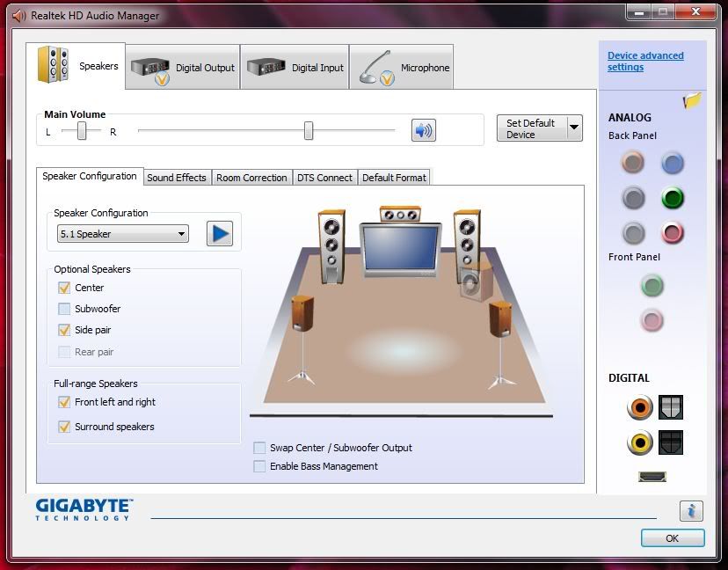Enable Bass Management checkbox
This screenshot has width=728, height=570.
[259, 466]
